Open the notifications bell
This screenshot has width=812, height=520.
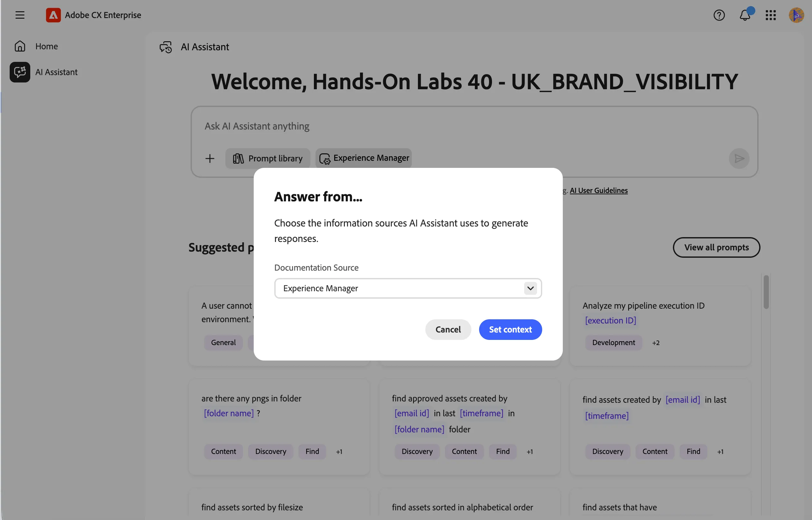coord(745,15)
